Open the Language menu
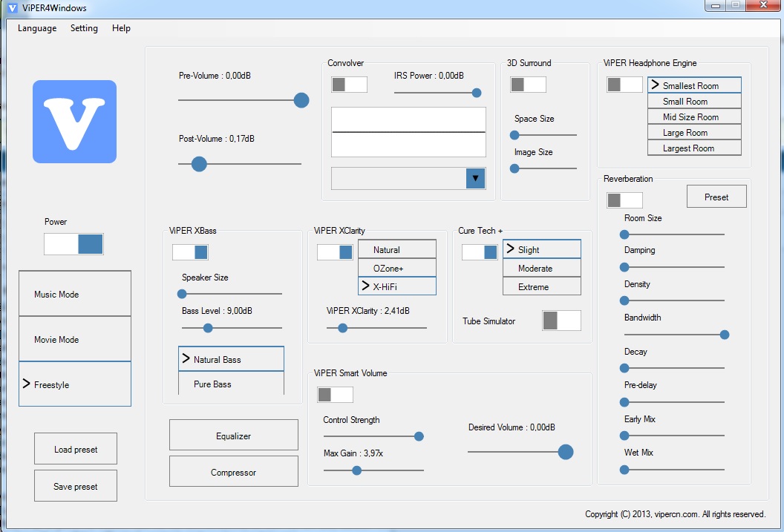This screenshot has width=784, height=532. click(x=37, y=28)
